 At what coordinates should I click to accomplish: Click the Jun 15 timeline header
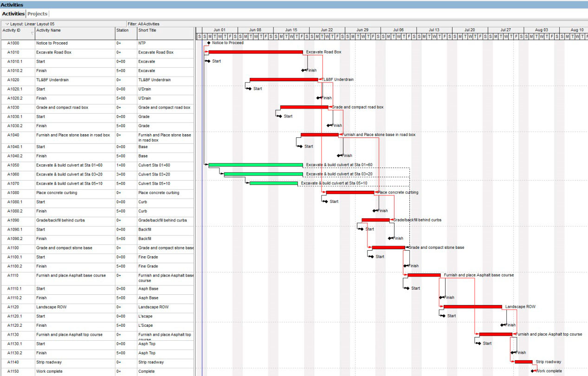point(291,29)
